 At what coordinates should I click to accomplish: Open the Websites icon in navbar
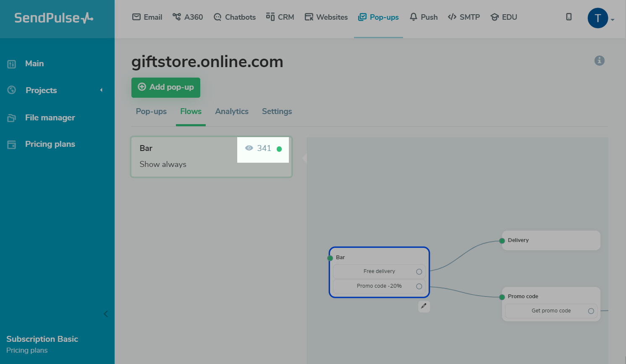point(309,17)
